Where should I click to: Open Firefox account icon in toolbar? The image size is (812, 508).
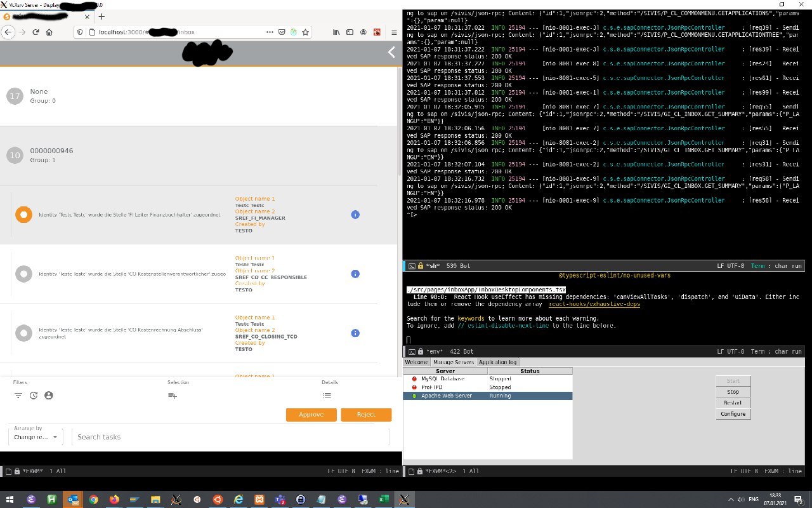[363, 32]
